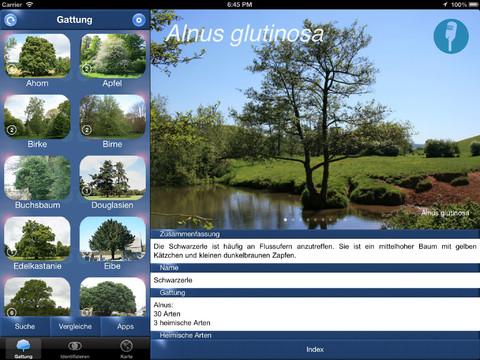Viewport: 480px width, 360px height.
Task: Select the first photo page indicator dot
Action: tap(285, 220)
